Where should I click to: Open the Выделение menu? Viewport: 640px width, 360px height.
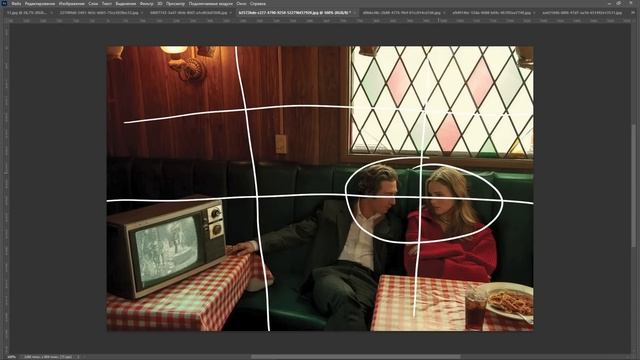pos(126,4)
